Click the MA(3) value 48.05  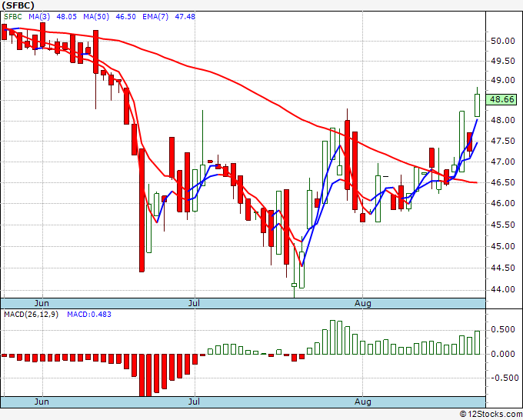coord(67,17)
